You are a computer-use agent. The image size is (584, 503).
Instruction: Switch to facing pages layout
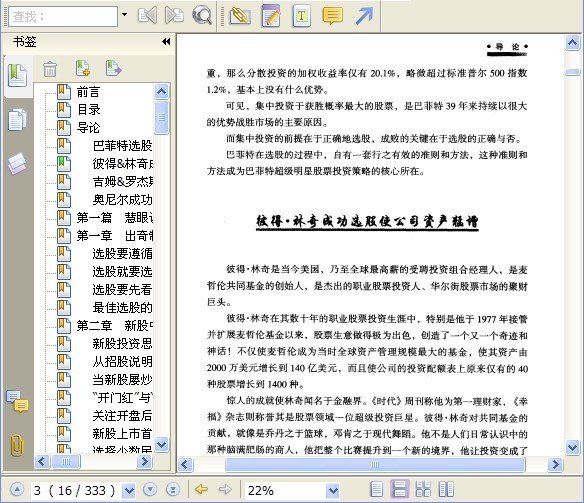pyautogui.click(x=446, y=489)
